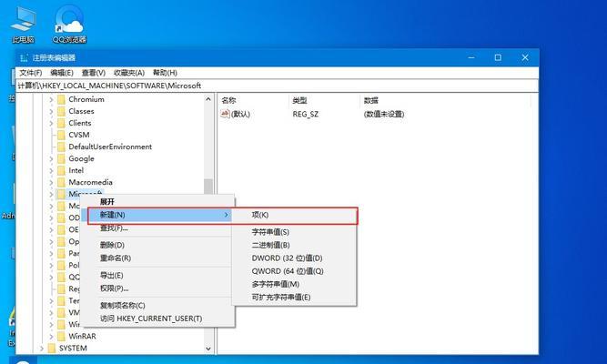Select the DefaultUserEnvironment folder icon
This screenshot has height=364, width=607.
click(61, 147)
